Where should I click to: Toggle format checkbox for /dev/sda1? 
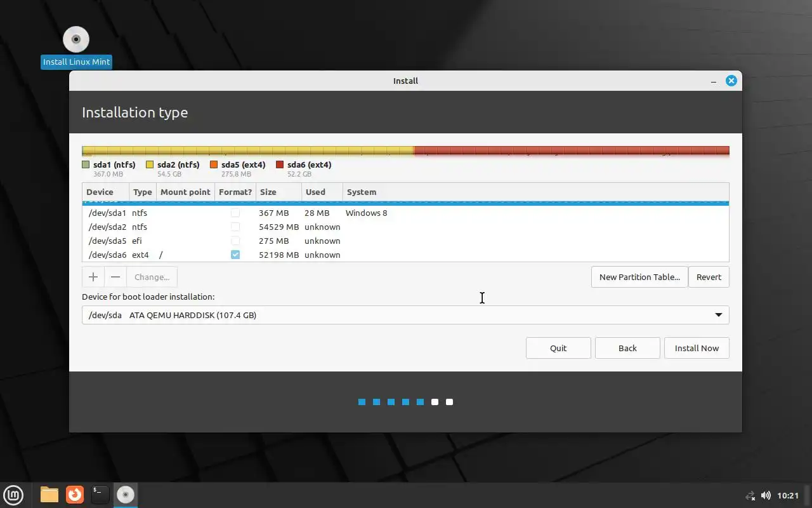coord(235,213)
